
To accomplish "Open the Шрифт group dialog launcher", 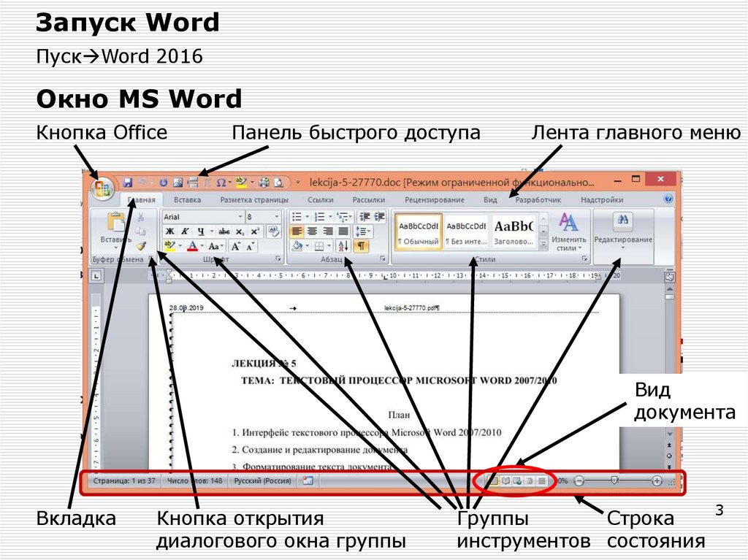I will pos(278,258).
